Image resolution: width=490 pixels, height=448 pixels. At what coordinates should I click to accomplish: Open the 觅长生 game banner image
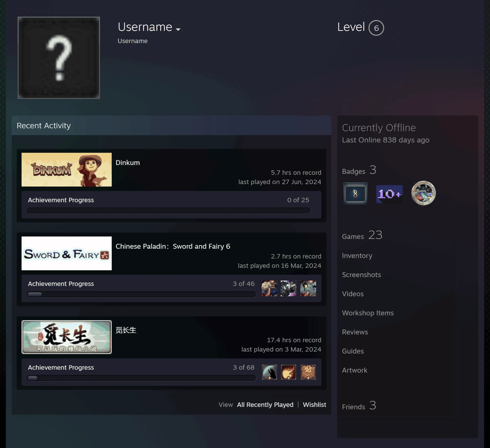click(67, 337)
